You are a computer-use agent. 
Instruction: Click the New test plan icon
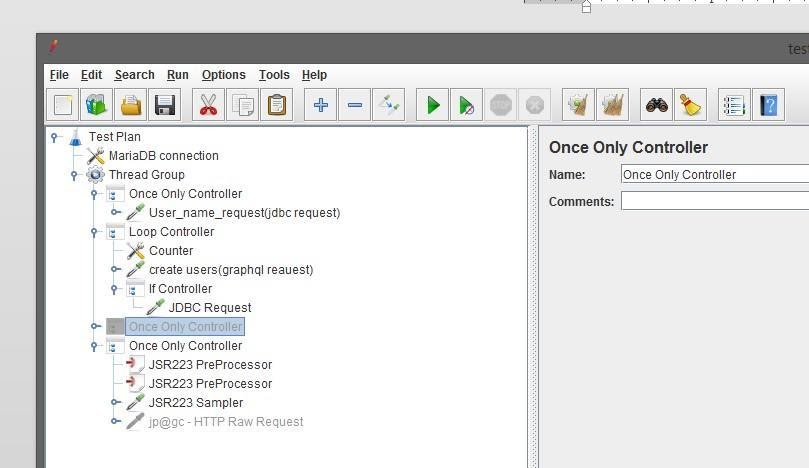63,104
